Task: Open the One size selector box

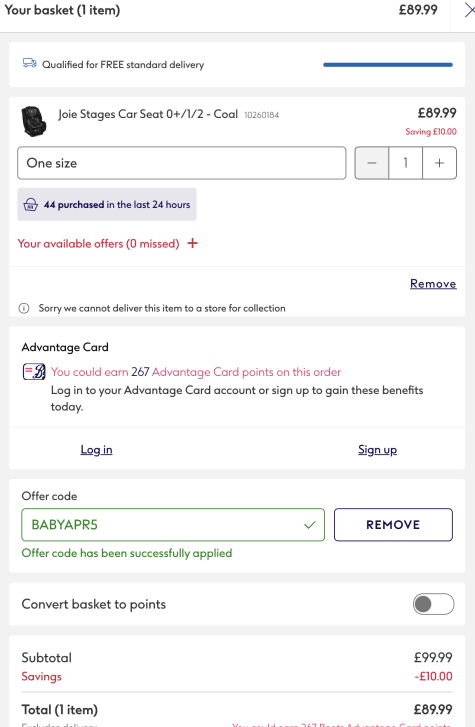Action: pyautogui.click(x=182, y=163)
